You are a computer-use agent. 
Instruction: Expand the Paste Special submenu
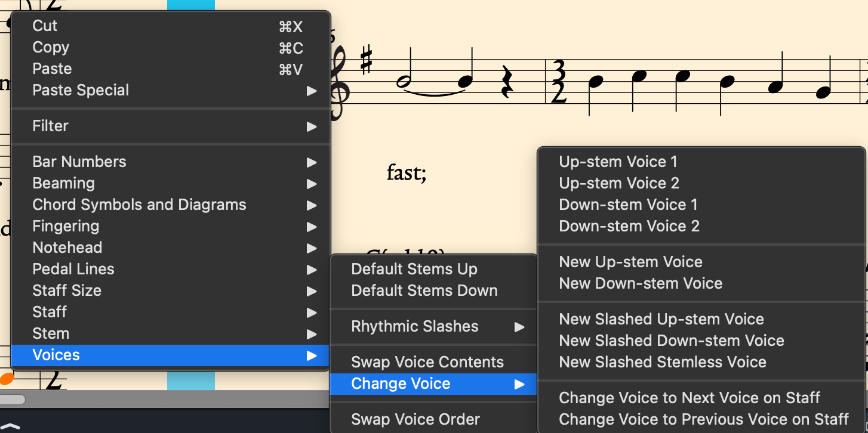click(81, 90)
